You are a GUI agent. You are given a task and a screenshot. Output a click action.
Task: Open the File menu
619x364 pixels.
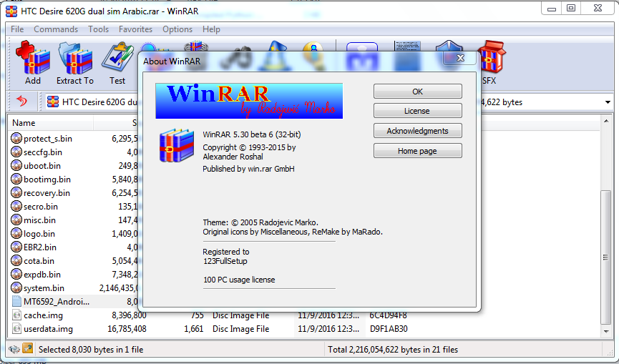(x=17, y=29)
